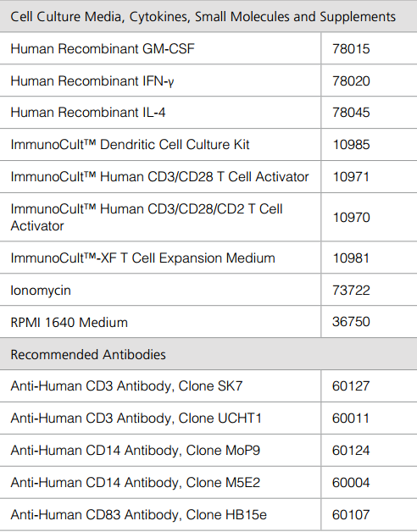Click Anti-Human CD14 Antibody, Clone M5E2
The width and height of the screenshot is (417, 532).
(x=135, y=483)
